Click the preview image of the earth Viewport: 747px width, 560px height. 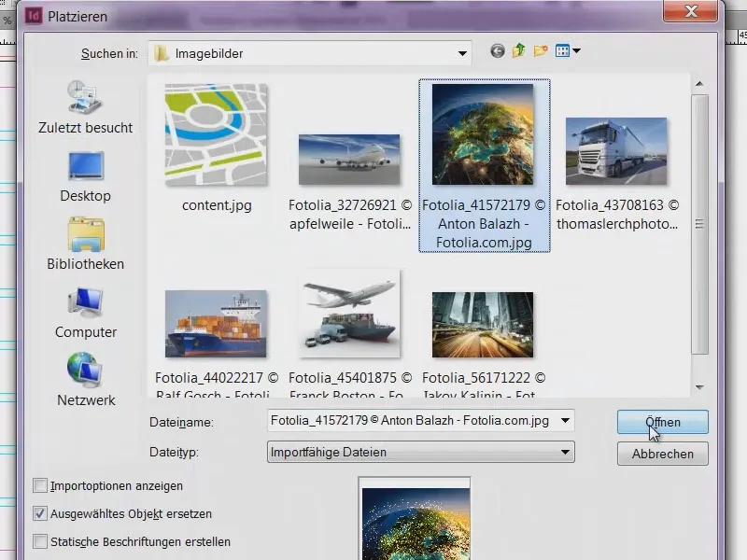coord(416,523)
